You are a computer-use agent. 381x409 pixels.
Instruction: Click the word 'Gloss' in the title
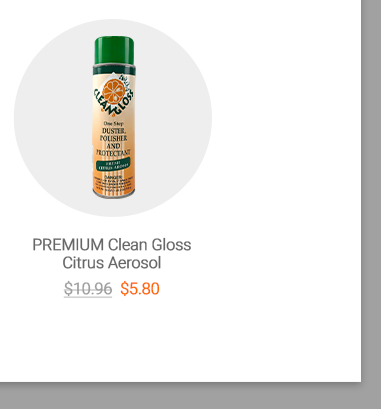(x=171, y=245)
